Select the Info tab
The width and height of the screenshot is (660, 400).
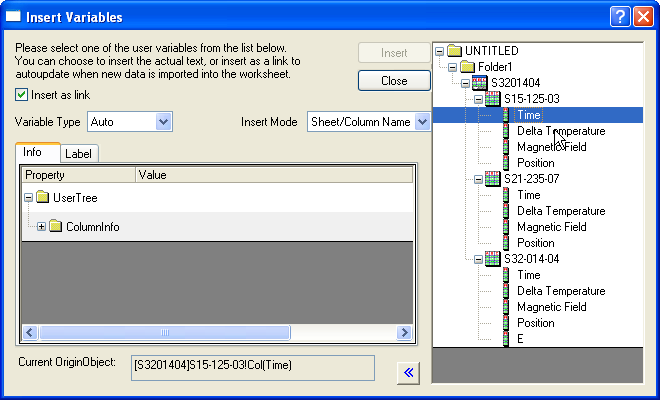pos(33,153)
